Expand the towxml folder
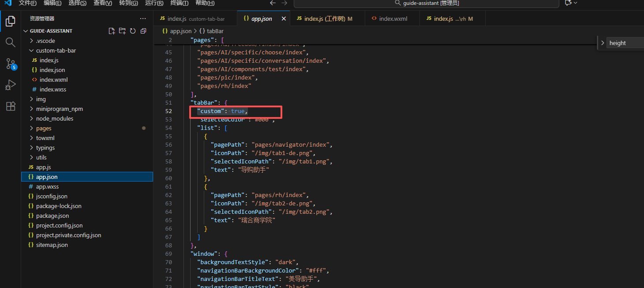The height and width of the screenshot is (288, 644). [31, 138]
